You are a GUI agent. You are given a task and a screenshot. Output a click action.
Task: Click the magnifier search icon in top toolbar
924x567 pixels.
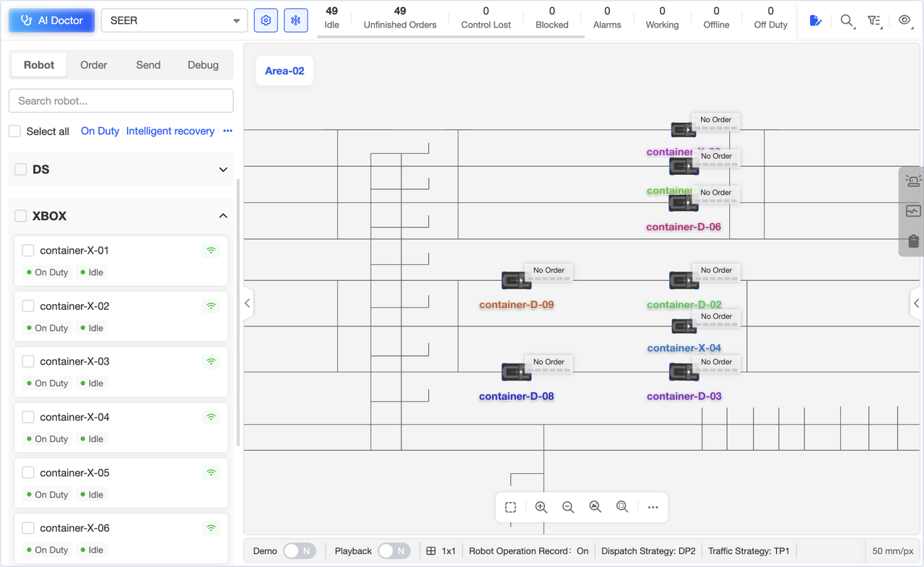[x=847, y=20]
